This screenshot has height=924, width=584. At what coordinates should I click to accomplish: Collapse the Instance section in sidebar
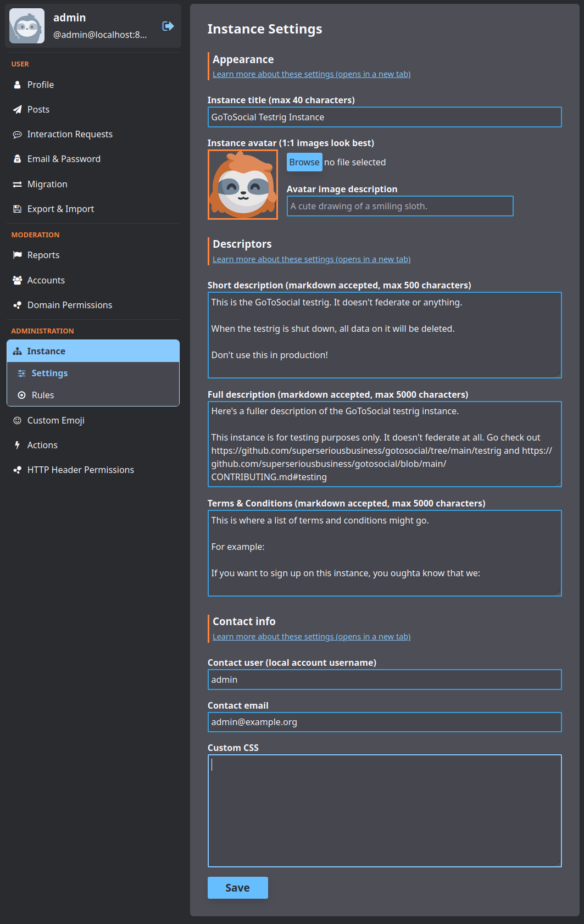coord(93,351)
